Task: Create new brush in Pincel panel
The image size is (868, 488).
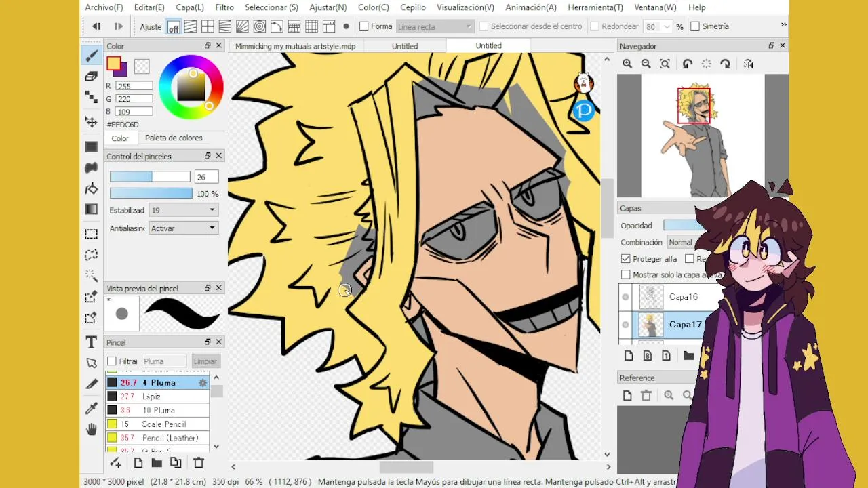Action: click(138, 463)
